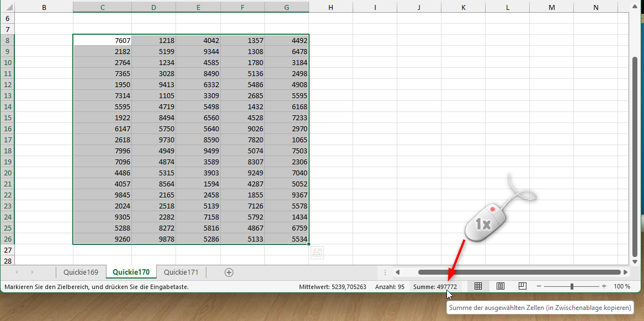Zoom in with the plus button

604,286
